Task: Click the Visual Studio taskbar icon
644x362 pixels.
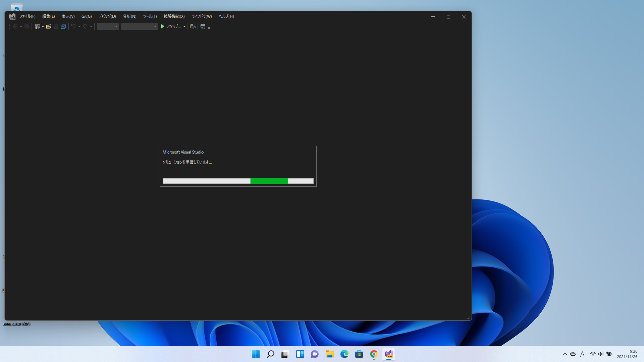Action: coord(389,354)
